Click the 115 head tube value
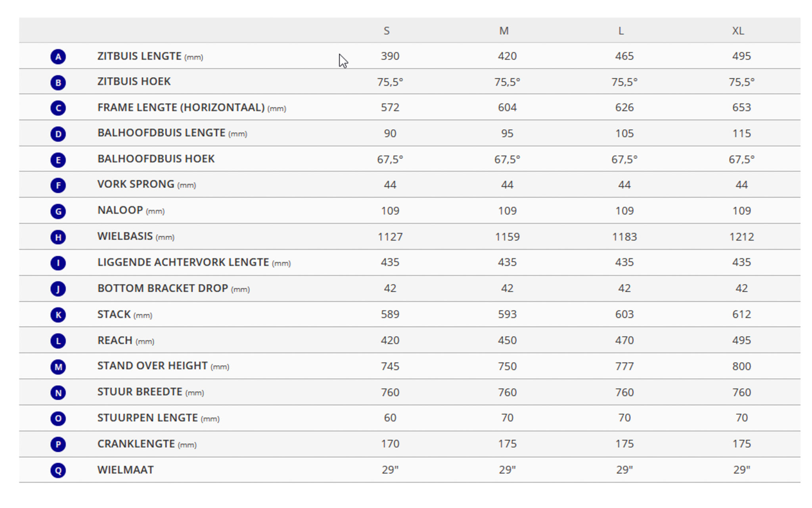The image size is (812, 508). pos(741,133)
